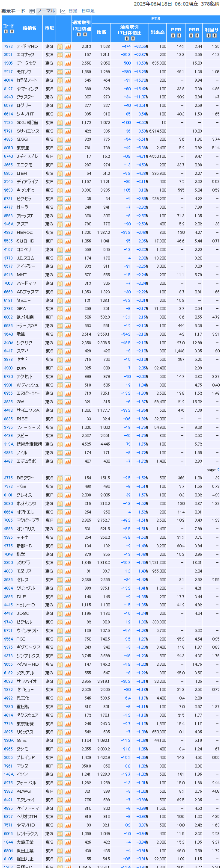Sort descending by コード column
224x868 pixels.
(x=12, y=31)
